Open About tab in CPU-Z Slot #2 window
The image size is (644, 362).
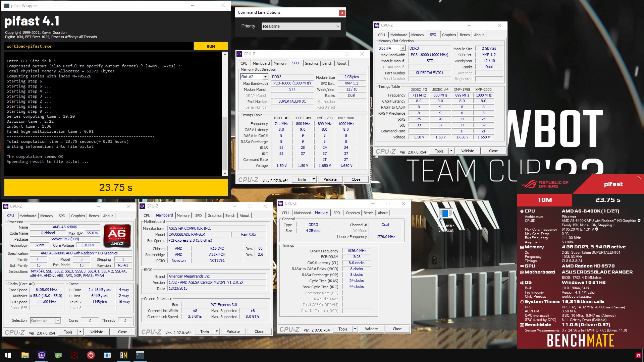tap(341, 63)
